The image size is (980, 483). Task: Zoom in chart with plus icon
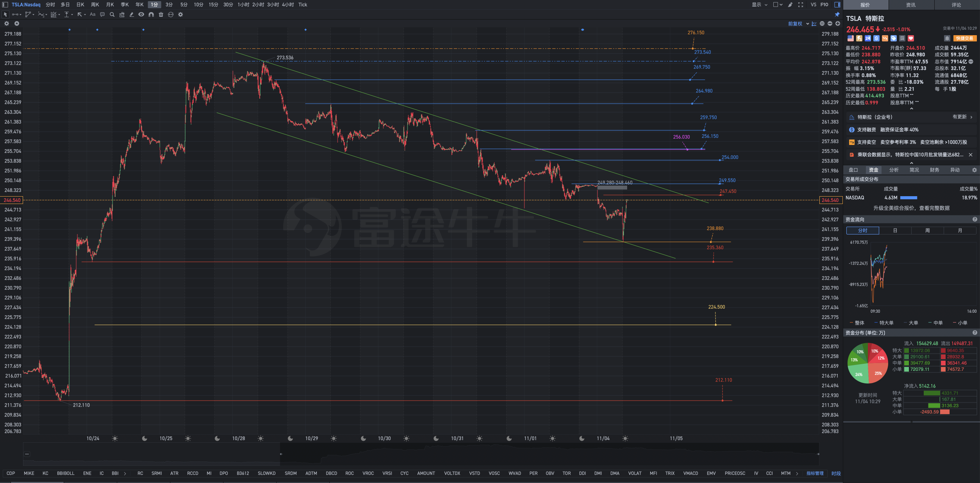coord(838,23)
